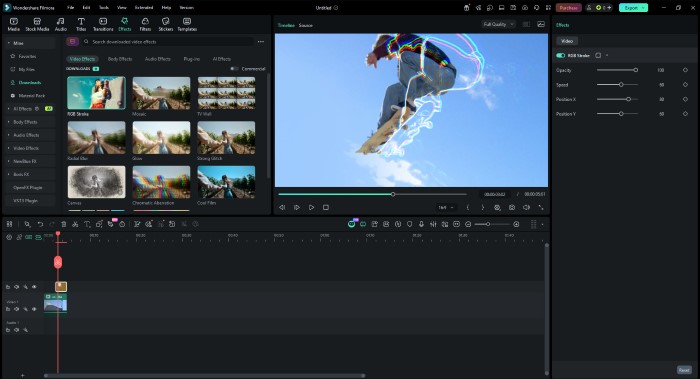Screen dimensions: 700x379
Task: Select the Video tab button in Effects panel
Action: coord(567,41)
